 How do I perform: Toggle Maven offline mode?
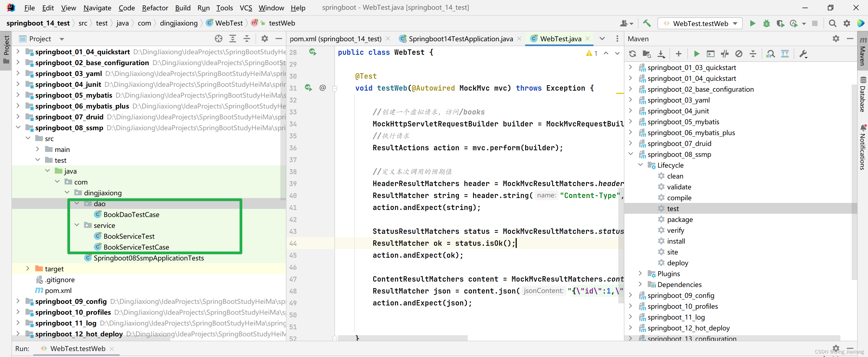pos(725,54)
